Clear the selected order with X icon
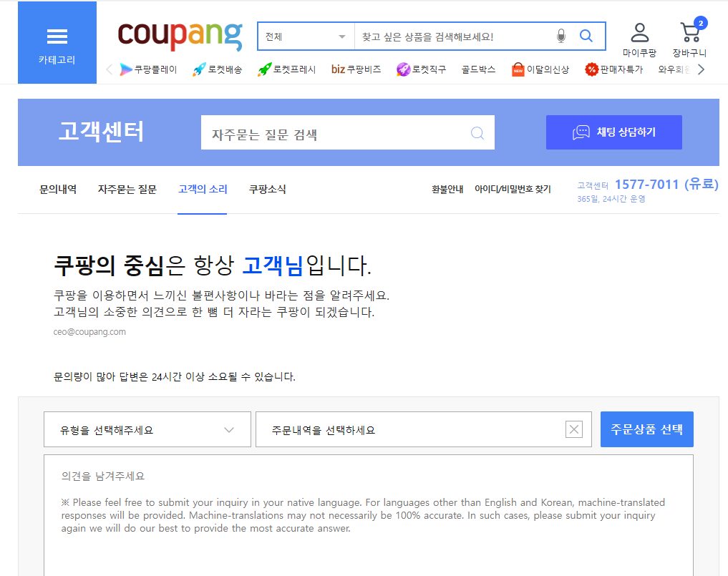The height and width of the screenshot is (576, 728). coord(574,429)
